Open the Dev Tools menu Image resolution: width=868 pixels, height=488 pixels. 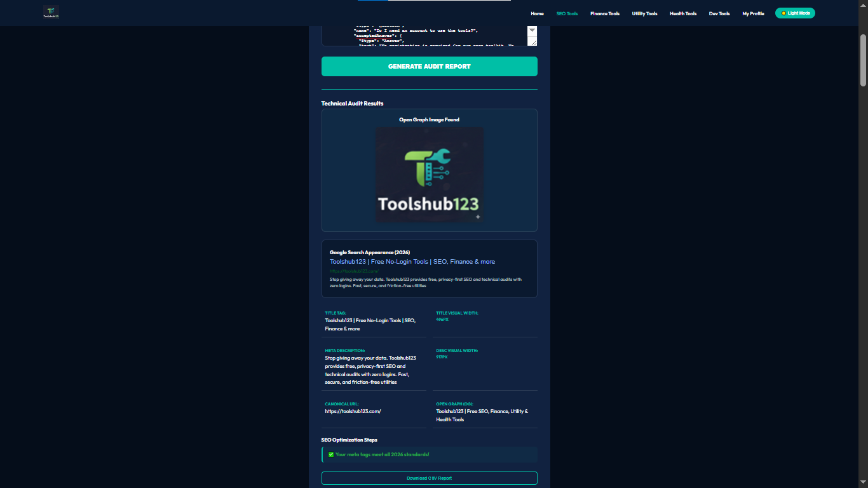[x=719, y=13]
